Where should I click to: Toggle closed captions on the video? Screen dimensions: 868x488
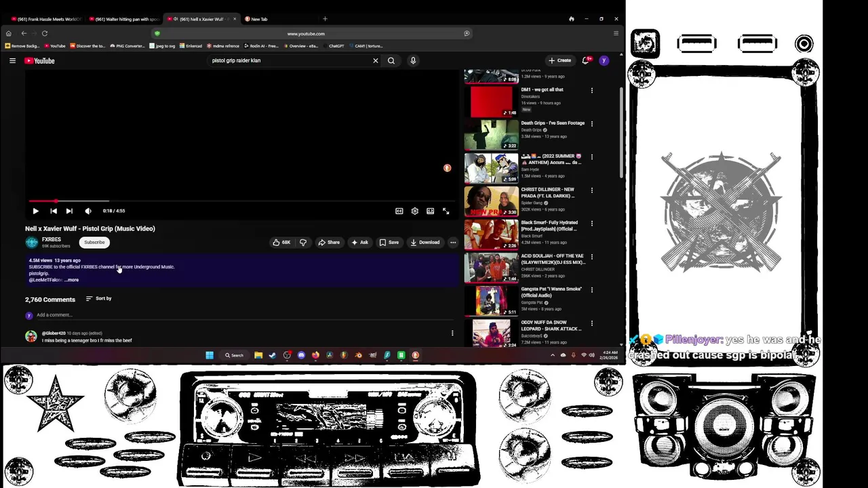pyautogui.click(x=399, y=211)
